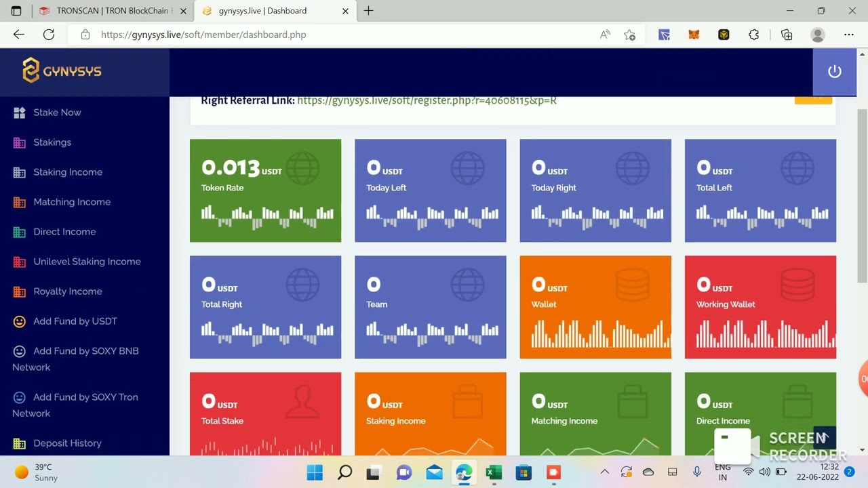Image resolution: width=868 pixels, height=488 pixels.
Task: Open Add Fund by SOXY BNB Network
Action: [75, 359]
